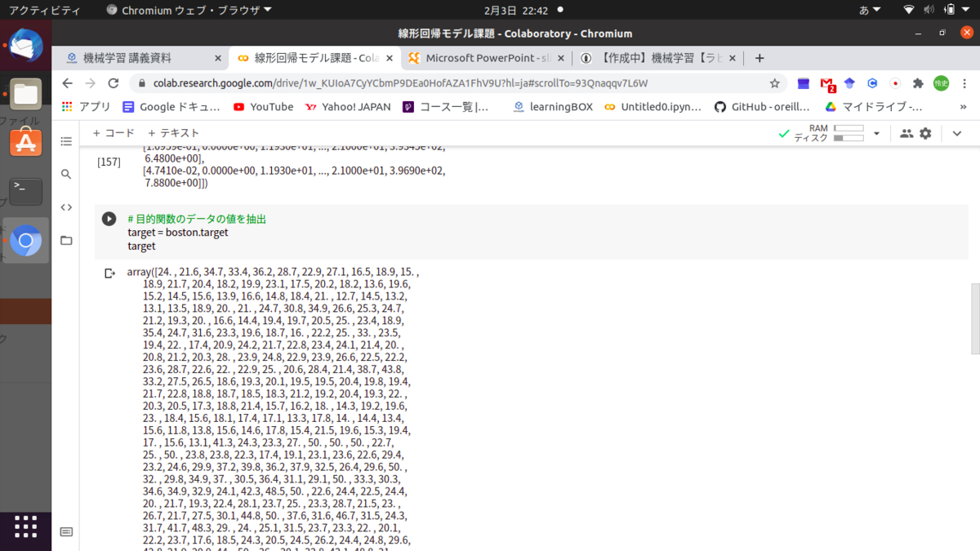Open the green profile avatar
980x551 pixels.
[942, 83]
